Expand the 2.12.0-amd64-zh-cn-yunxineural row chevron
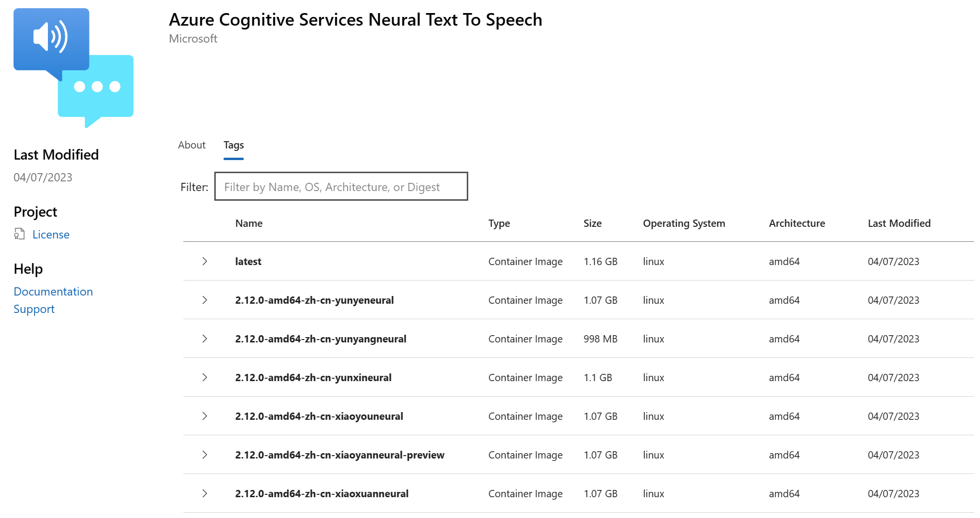 (x=205, y=377)
